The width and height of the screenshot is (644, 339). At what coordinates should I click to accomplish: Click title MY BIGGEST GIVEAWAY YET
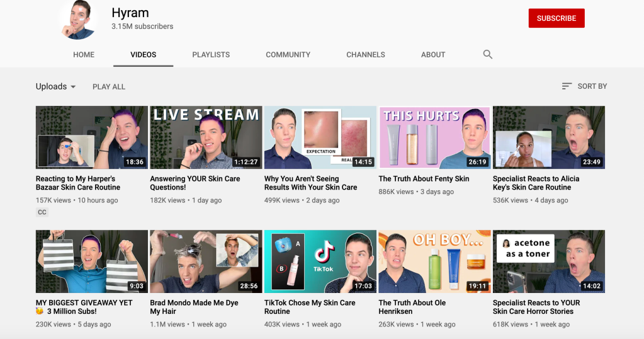click(x=84, y=307)
